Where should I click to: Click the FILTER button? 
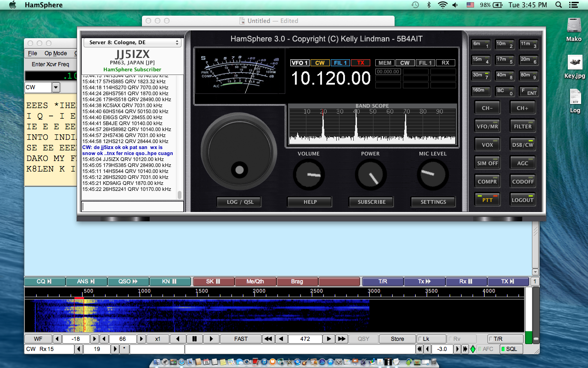coord(523,126)
